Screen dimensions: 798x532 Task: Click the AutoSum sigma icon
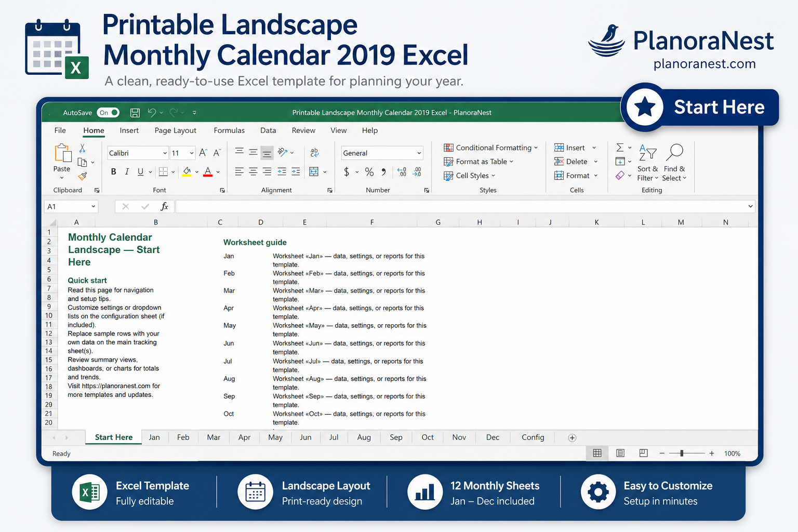click(x=620, y=148)
